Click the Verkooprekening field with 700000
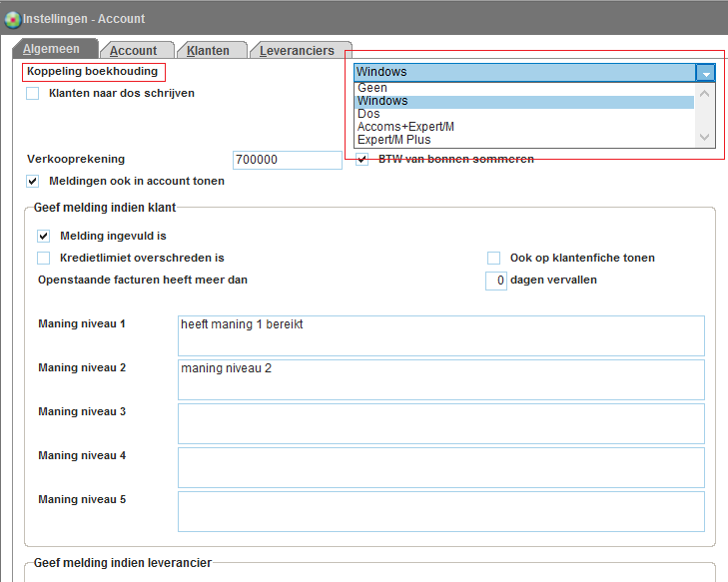The image size is (728, 582). tap(287, 160)
